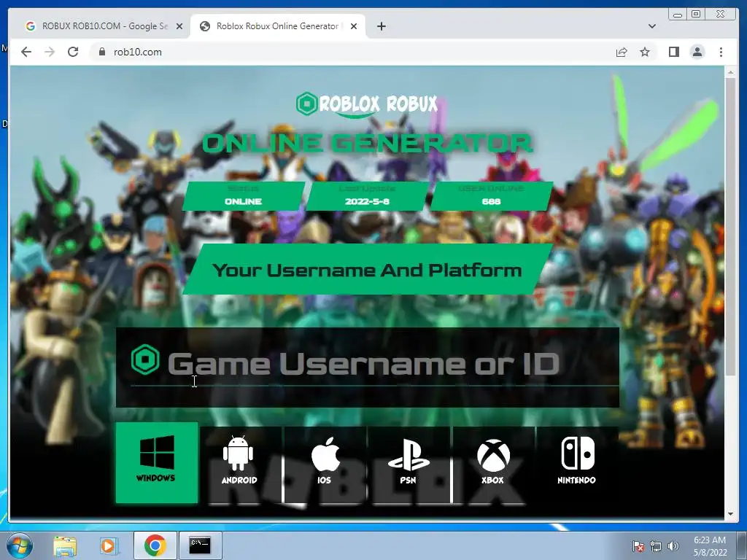Click the Your Username And Platform banner
Screen dimensions: 747x560
click(x=368, y=270)
